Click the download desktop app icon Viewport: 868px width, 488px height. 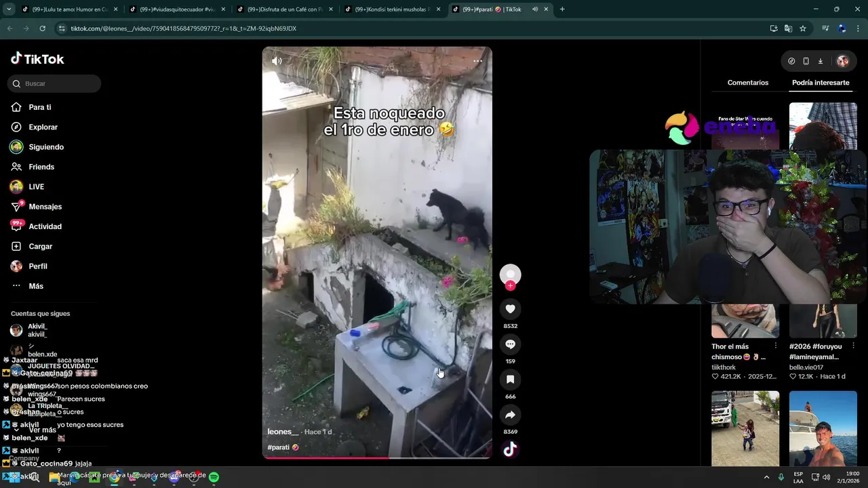(820, 61)
